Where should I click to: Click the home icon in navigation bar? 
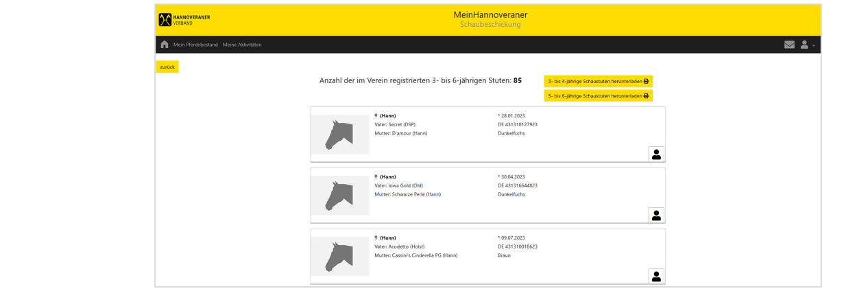point(165,45)
